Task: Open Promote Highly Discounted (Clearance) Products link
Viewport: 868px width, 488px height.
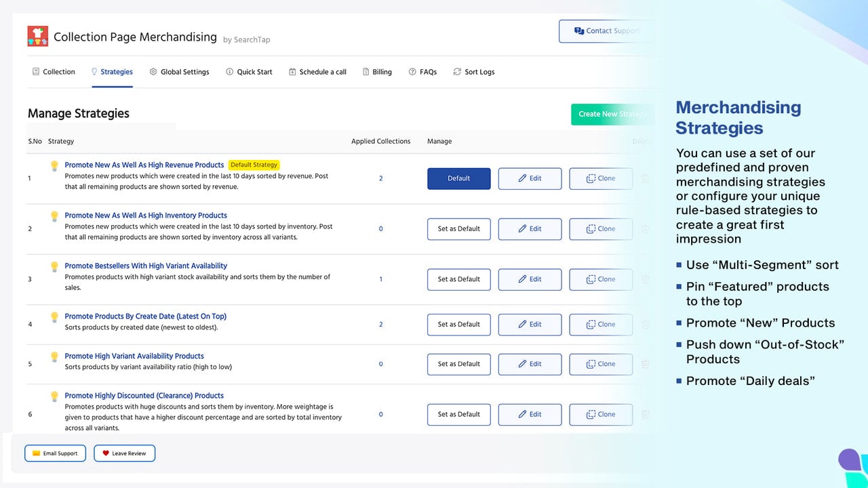Action: click(144, 396)
